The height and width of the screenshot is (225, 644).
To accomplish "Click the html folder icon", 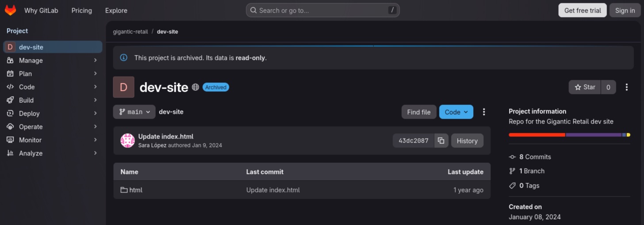I will (x=124, y=190).
